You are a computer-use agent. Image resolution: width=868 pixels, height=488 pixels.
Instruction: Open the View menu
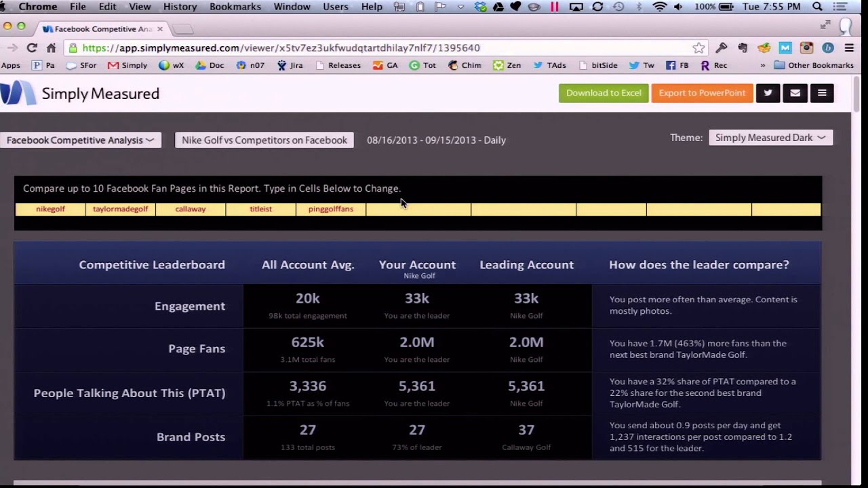[140, 7]
